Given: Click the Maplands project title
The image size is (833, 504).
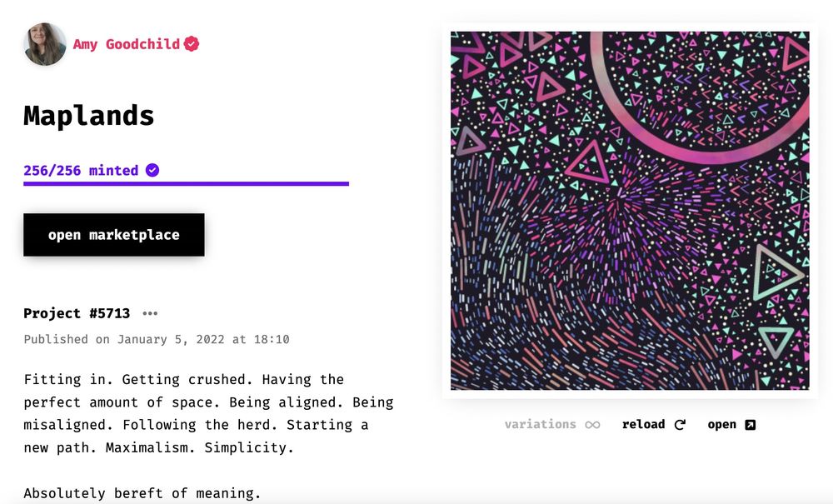Looking at the screenshot, I should (x=89, y=115).
